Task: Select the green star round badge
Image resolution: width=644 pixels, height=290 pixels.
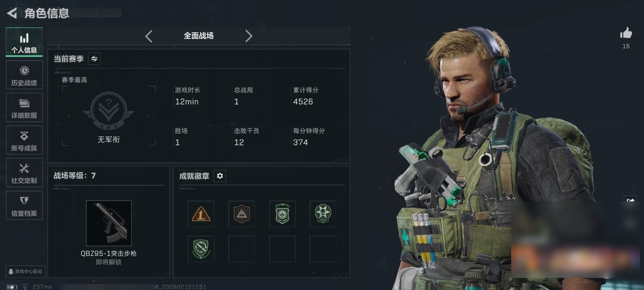Action: [x=323, y=214]
